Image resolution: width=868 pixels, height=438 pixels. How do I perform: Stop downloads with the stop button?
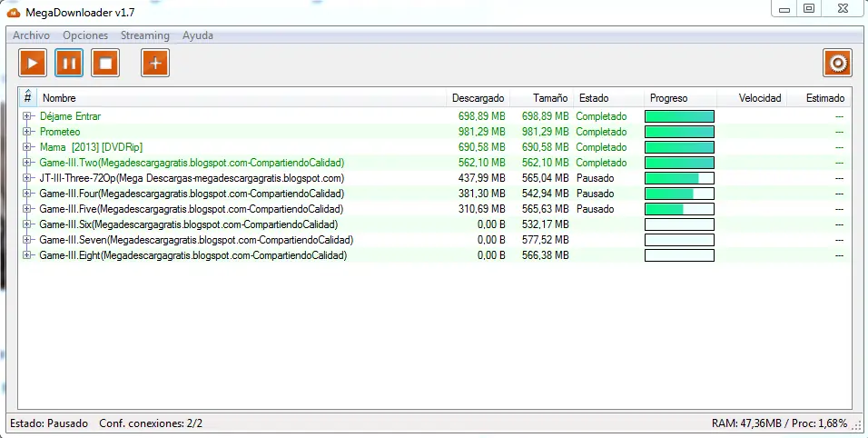click(105, 63)
